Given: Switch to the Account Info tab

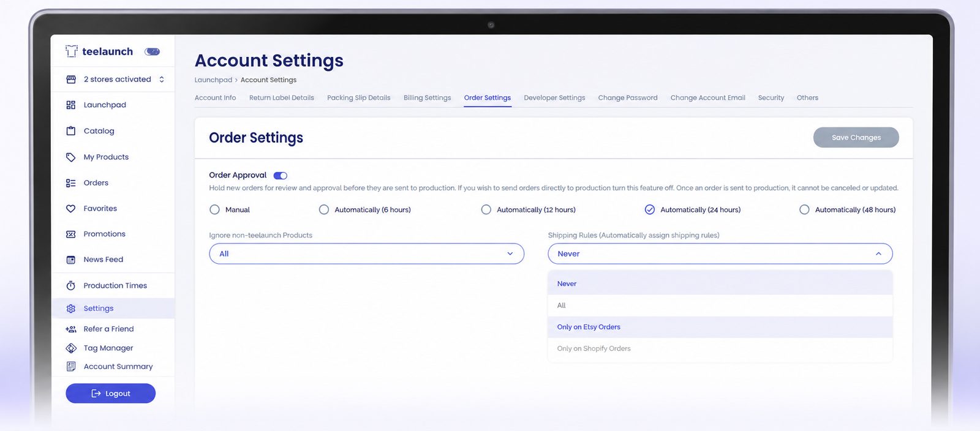Looking at the screenshot, I should [215, 98].
